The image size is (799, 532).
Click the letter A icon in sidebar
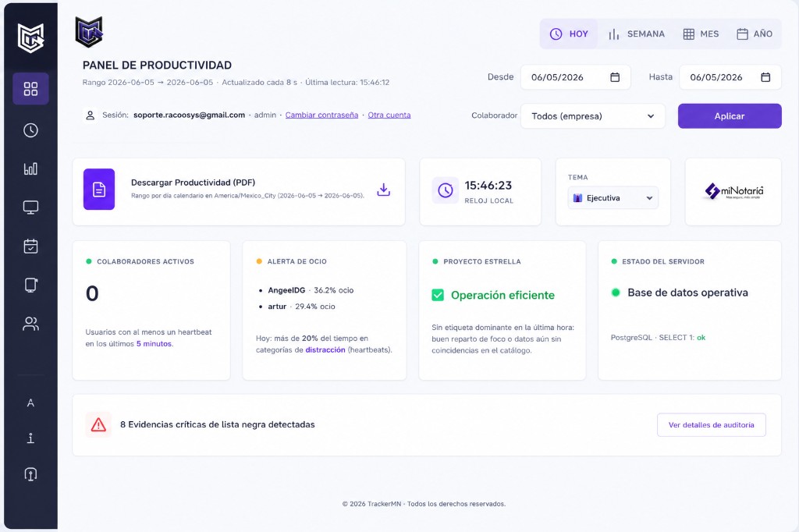point(30,403)
